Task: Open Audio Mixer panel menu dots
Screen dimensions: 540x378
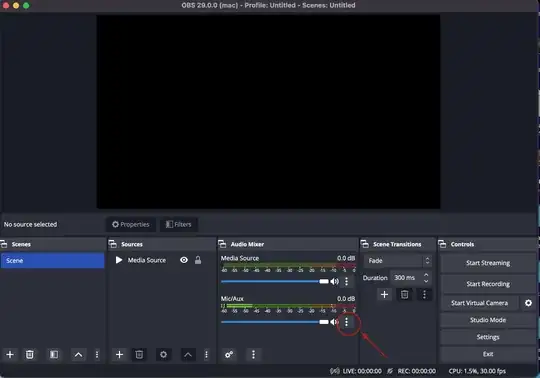Action: click(x=253, y=354)
